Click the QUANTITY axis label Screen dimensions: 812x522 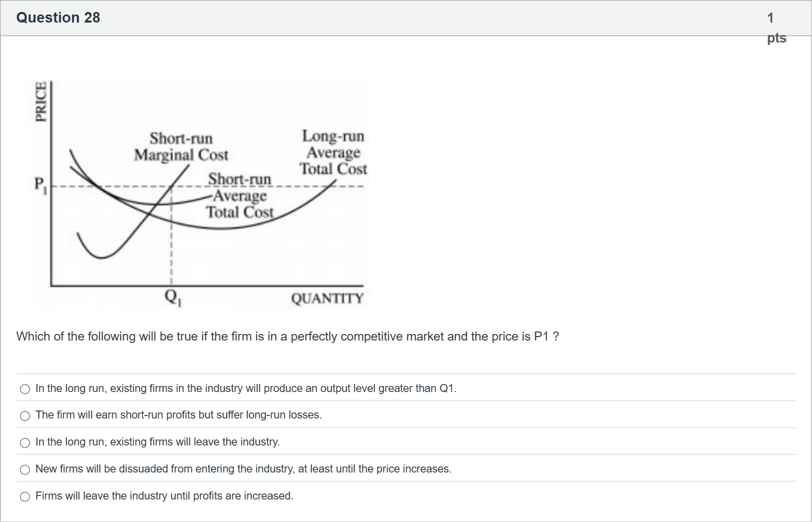click(x=327, y=298)
